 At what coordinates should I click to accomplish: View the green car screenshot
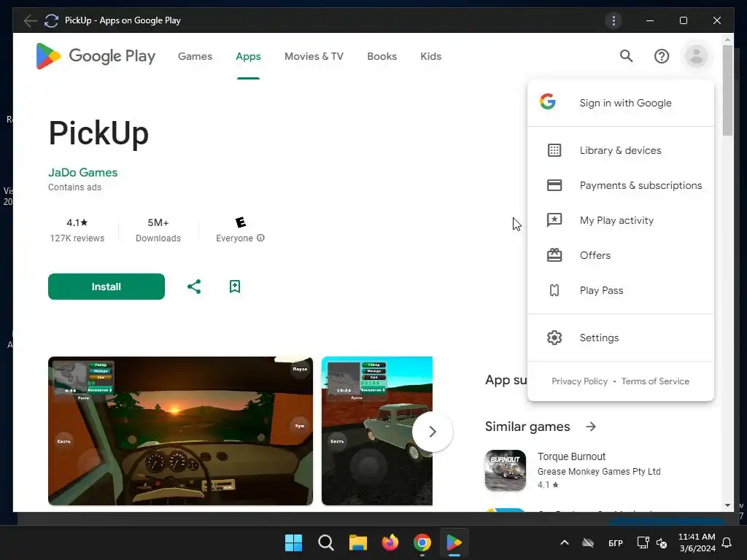tap(377, 430)
